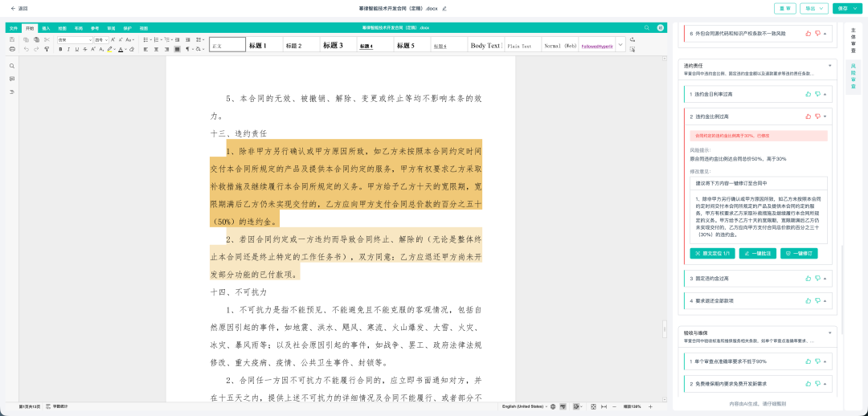Thumbs up on 违约金日利率过高 item
This screenshot has height=416, width=868.
click(809, 94)
